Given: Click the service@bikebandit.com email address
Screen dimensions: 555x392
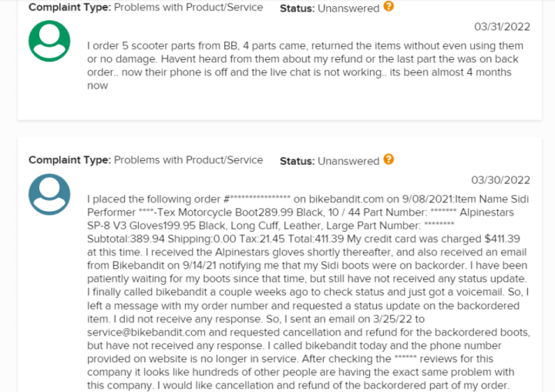Looking at the screenshot, I should pyautogui.click(x=146, y=333).
